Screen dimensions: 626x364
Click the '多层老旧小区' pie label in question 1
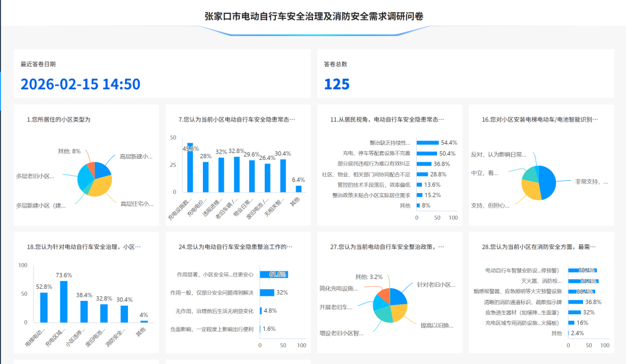coord(35,176)
